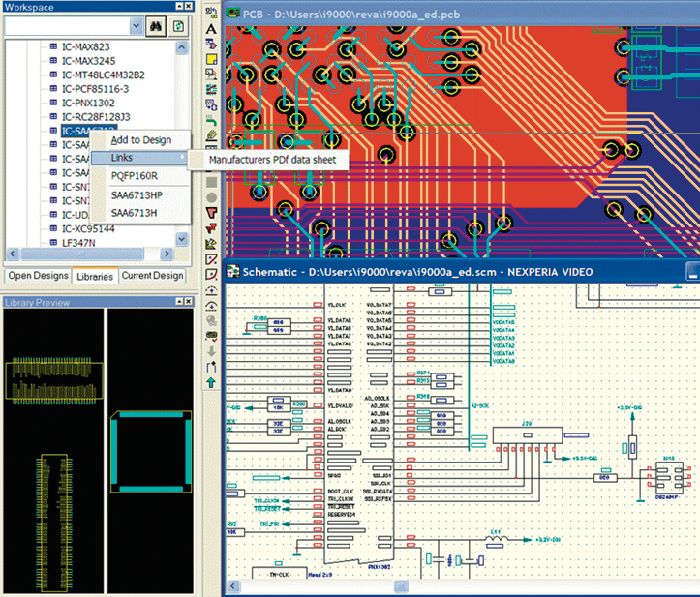Select the grey circle shape tool icon
The height and width of the screenshot is (597, 700).
[211, 197]
